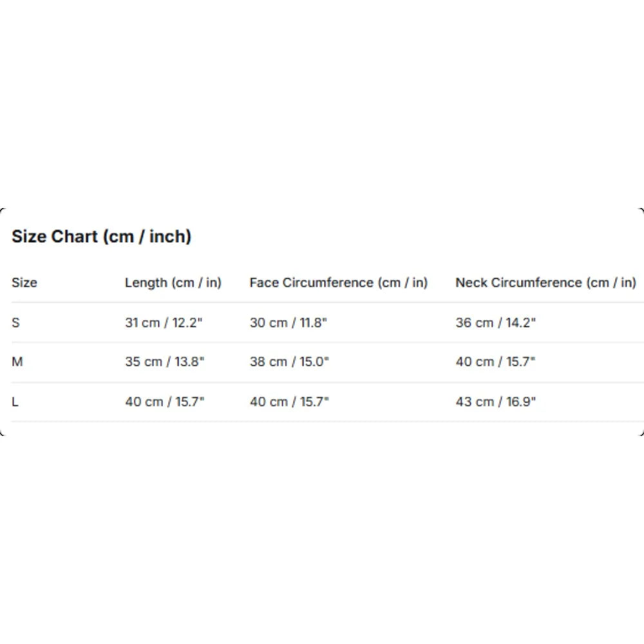The height and width of the screenshot is (644, 644).
Task: Click the 30 cm / 11.8" face cell
Action: [x=288, y=323]
